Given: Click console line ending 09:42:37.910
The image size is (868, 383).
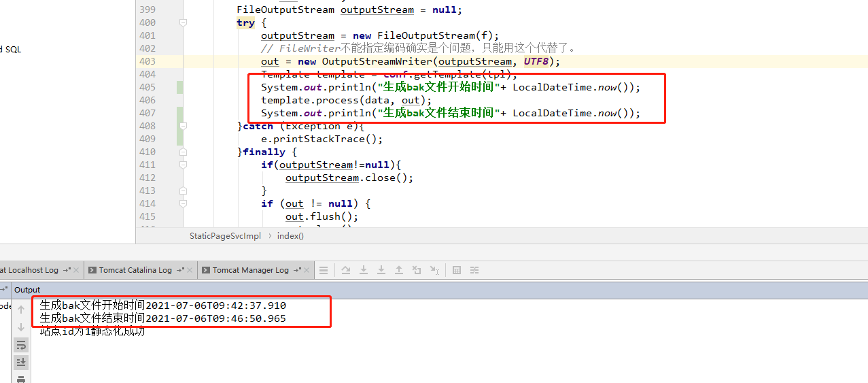Looking at the screenshot, I should point(163,305).
